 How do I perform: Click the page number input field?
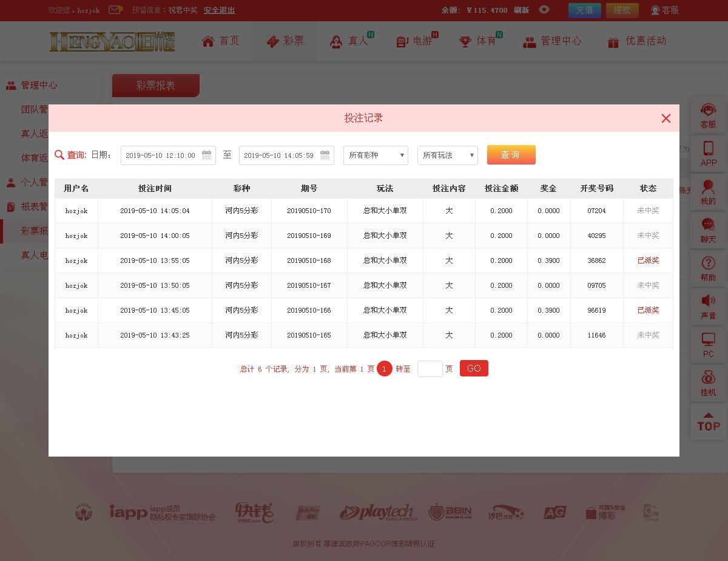[x=430, y=369]
